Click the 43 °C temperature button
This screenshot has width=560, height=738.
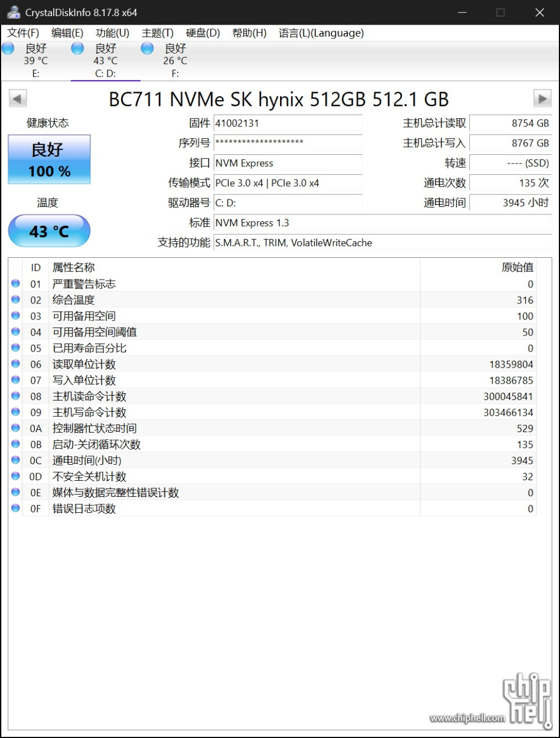click(x=49, y=231)
